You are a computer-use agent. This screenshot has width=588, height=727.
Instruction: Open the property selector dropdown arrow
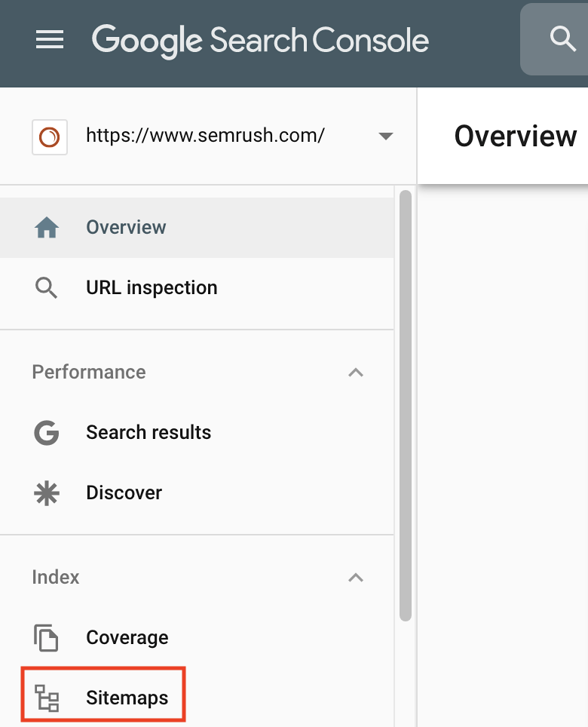click(x=385, y=137)
